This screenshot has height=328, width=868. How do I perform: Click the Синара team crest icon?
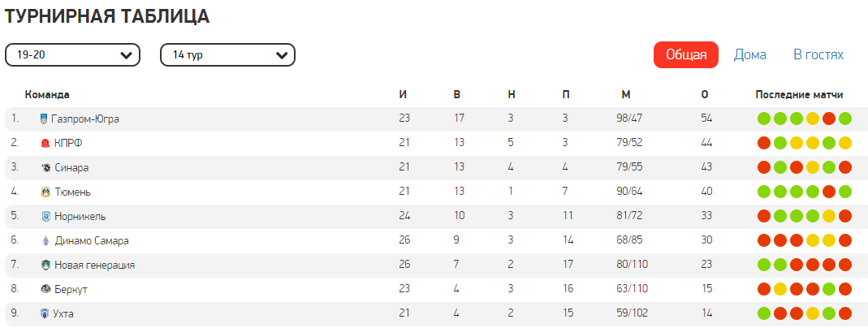click(45, 168)
